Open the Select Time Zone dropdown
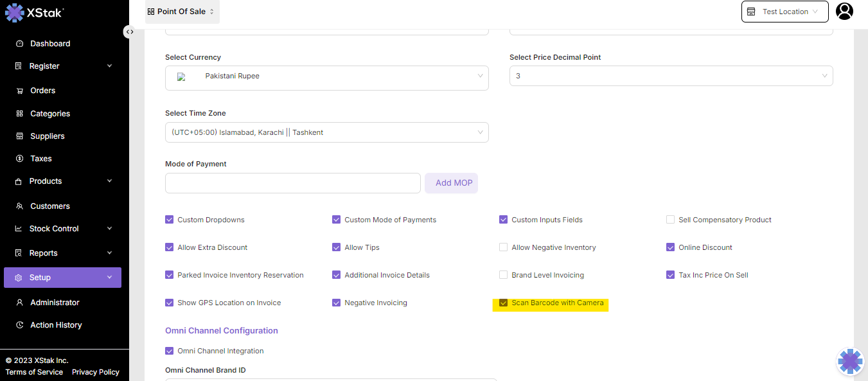868x381 pixels. click(326, 132)
